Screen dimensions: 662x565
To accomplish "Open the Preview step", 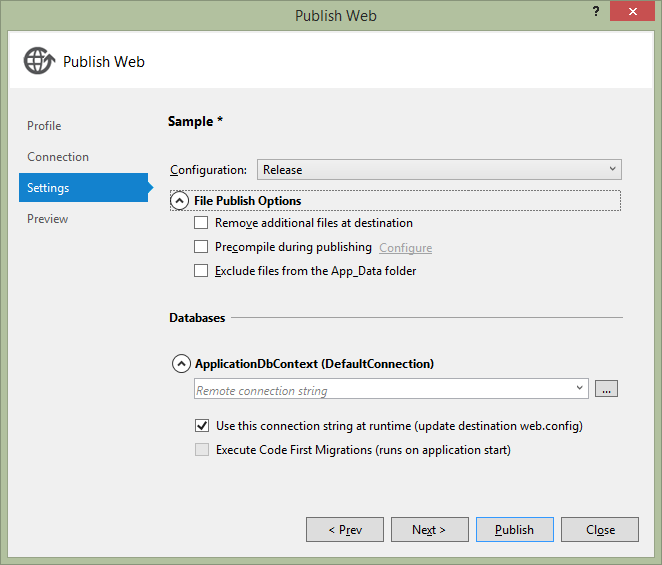I will tap(48, 219).
